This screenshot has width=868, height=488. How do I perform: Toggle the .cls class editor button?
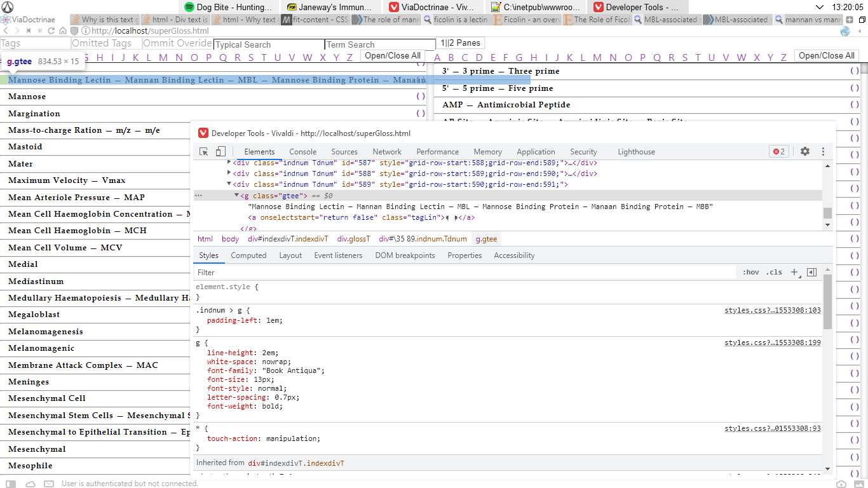(x=774, y=272)
